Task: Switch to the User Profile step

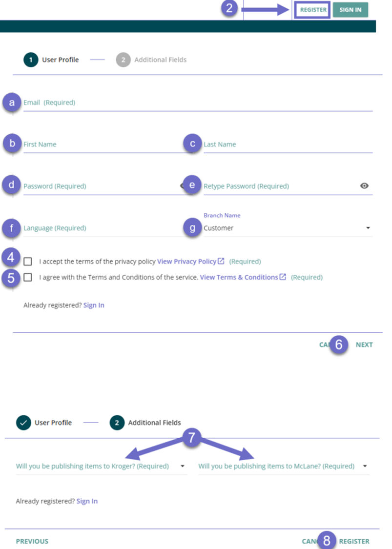Action: coord(60,60)
